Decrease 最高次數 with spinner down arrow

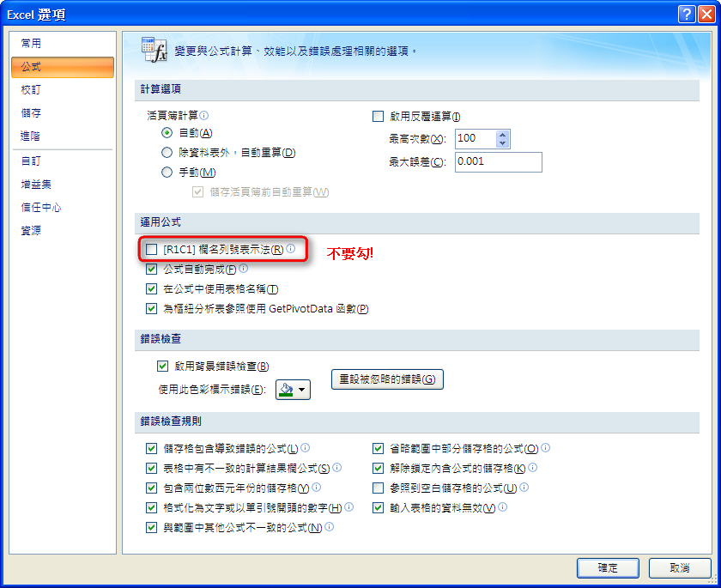pos(503,143)
